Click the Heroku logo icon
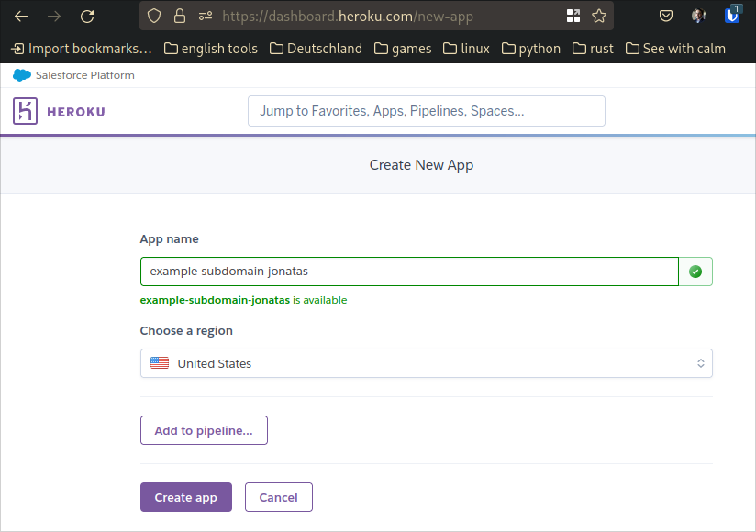Image resolution: width=756 pixels, height=532 pixels. 25,111
